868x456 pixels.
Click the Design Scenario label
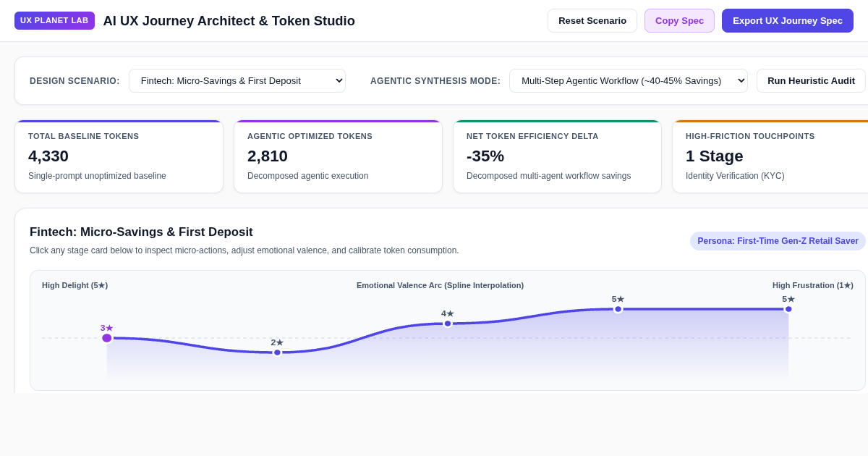tap(75, 81)
